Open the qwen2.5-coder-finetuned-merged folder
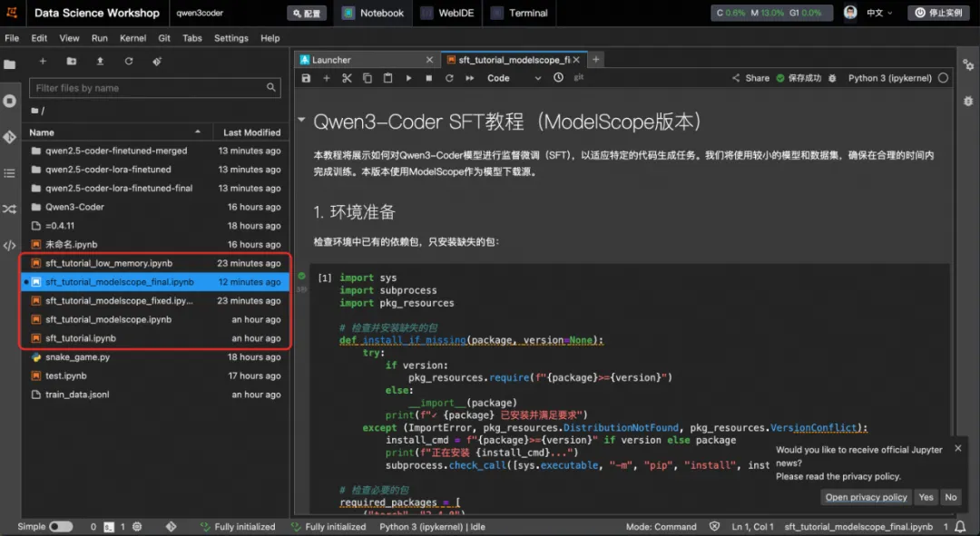 (x=155, y=151)
